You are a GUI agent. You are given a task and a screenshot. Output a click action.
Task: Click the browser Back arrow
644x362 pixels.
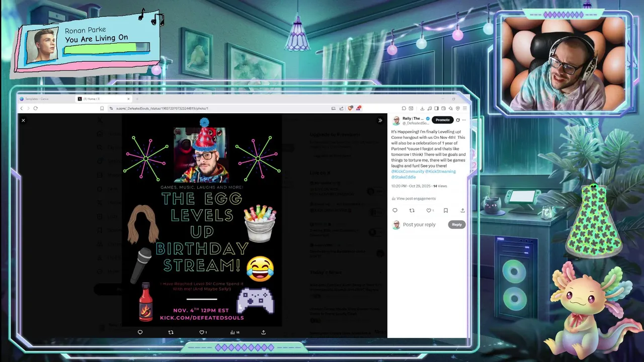point(22,108)
